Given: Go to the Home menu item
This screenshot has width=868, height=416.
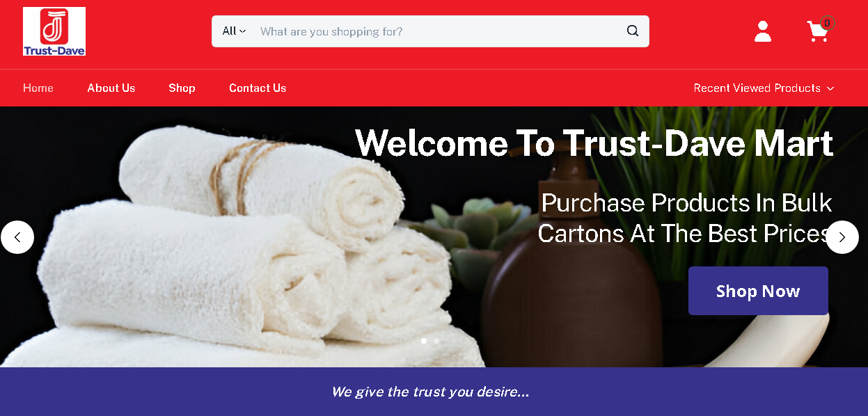Looking at the screenshot, I should [x=38, y=88].
